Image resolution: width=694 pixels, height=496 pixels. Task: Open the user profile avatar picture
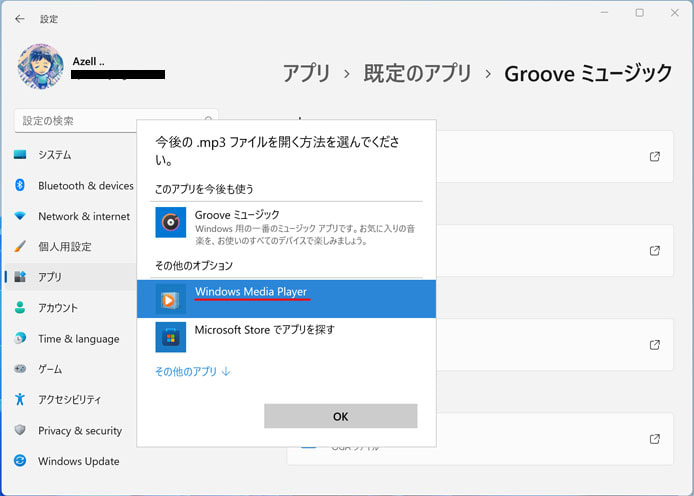pyautogui.click(x=40, y=66)
